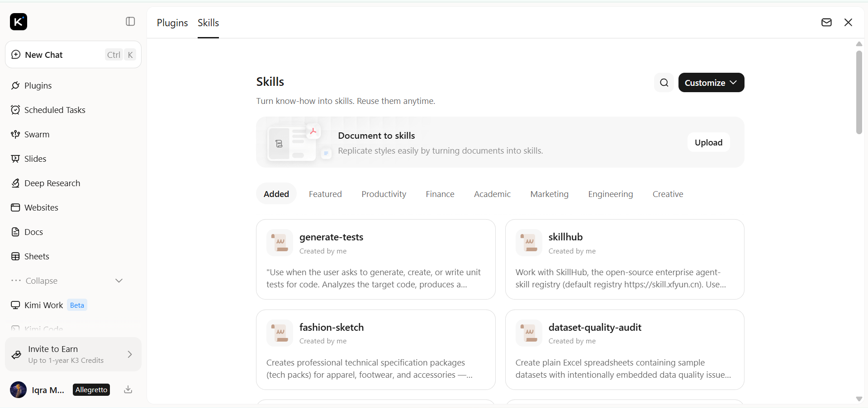Toggle the sidebar collapse icon

(x=130, y=22)
